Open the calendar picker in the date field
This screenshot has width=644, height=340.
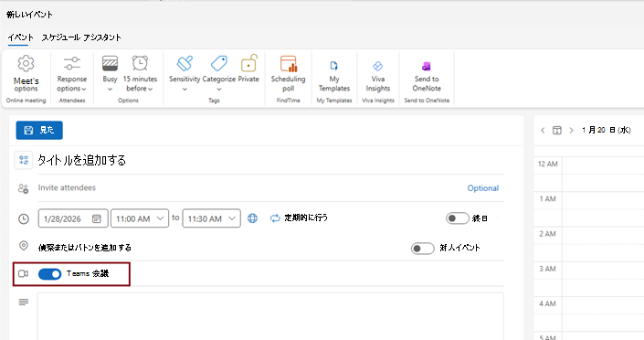coord(97,218)
